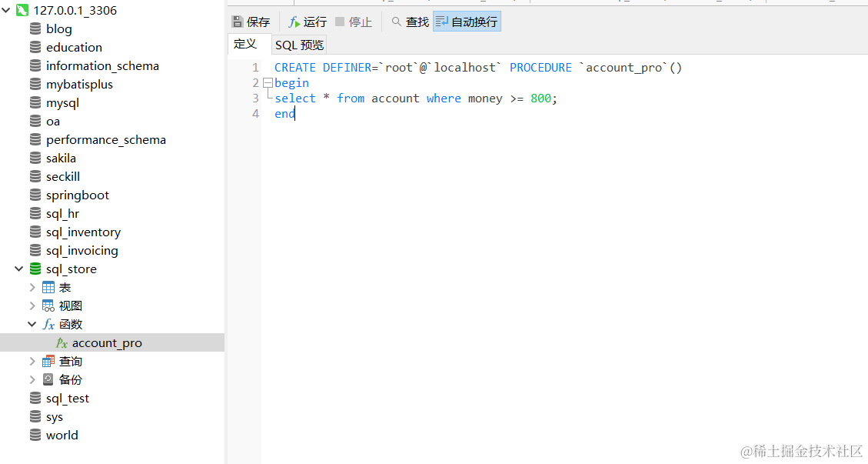The width and height of the screenshot is (868, 464).
Task: Click the sakila database icon
Action: (35, 158)
